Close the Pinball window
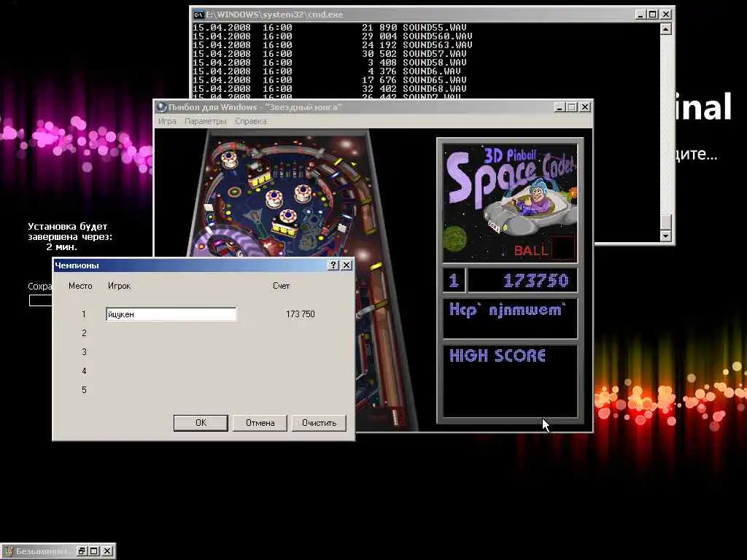This screenshot has height=560, width=747. (x=584, y=107)
